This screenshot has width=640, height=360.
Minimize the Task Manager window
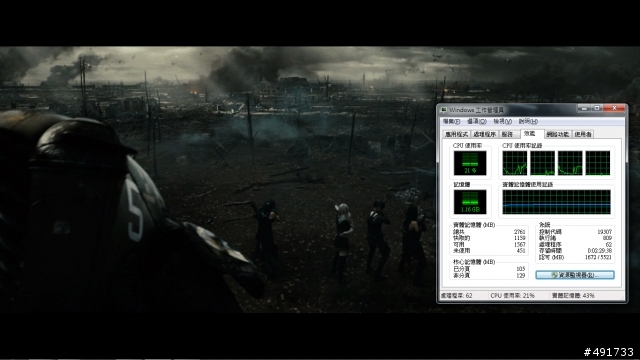coord(584,109)
